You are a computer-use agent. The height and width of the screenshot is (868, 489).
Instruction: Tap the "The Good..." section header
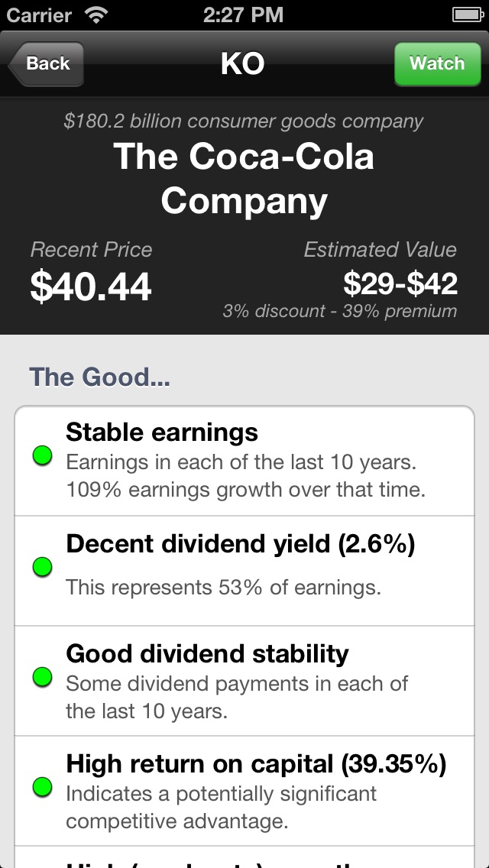coord(99,377)
